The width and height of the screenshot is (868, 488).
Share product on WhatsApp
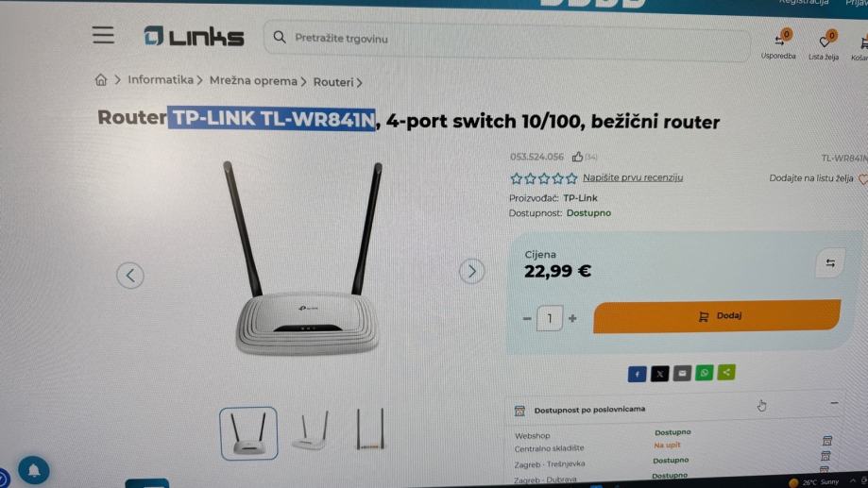705,373
